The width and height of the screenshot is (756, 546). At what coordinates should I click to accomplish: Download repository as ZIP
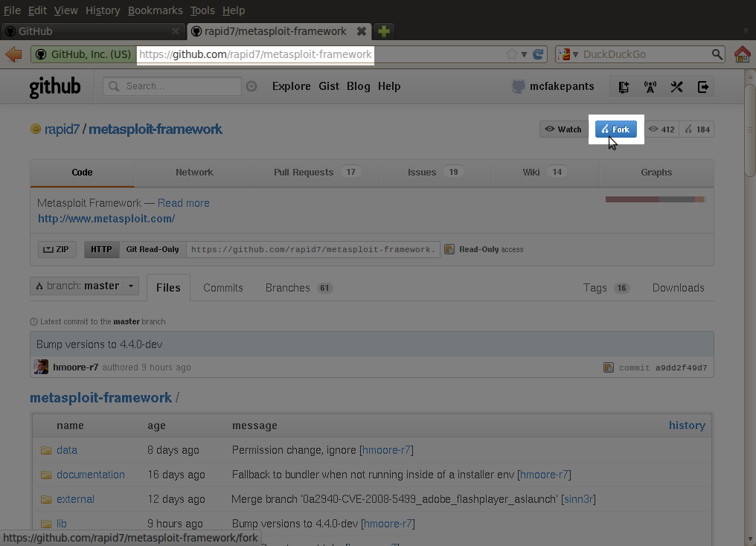click(57, 249)
